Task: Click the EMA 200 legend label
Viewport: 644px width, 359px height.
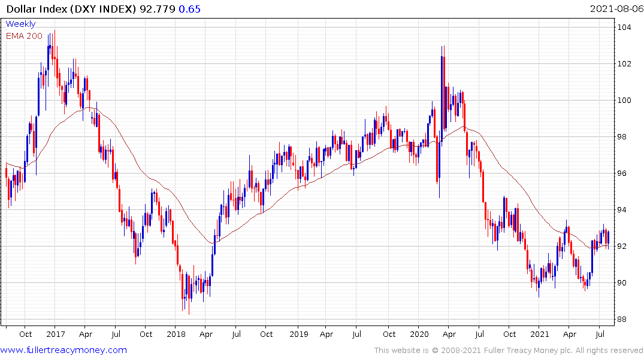Action: click(x=24, y=36)
